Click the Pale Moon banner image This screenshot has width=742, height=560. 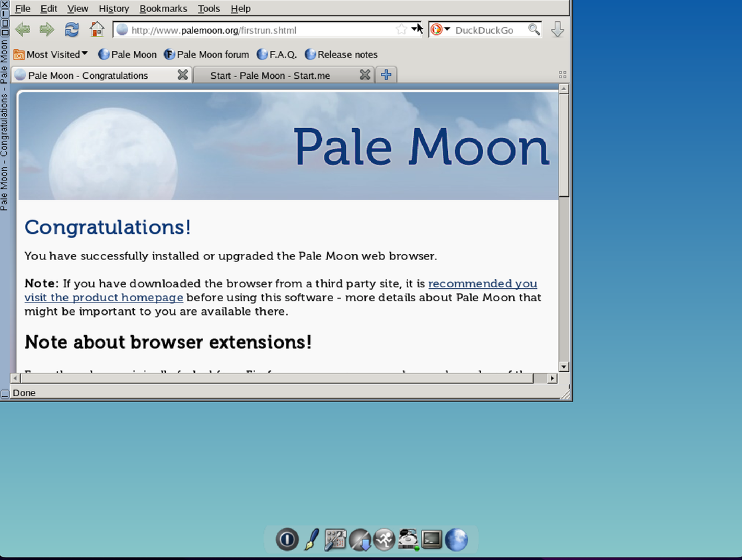(288, 145)
